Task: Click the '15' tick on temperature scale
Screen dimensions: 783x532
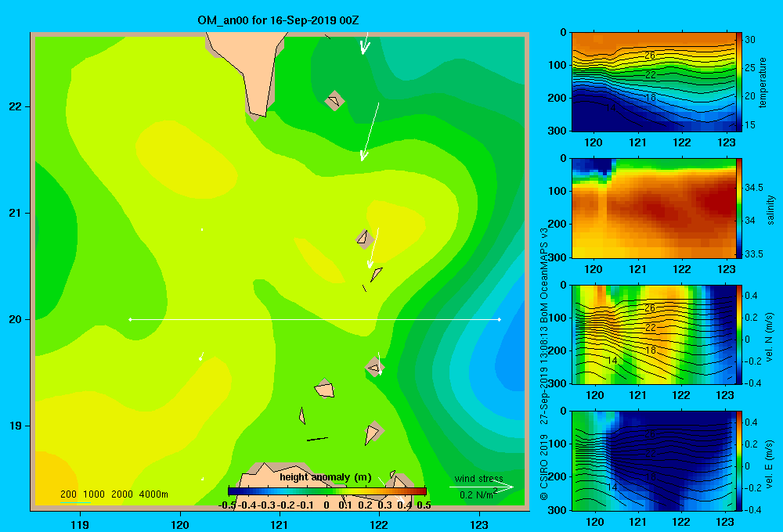Action: click(x=750, y=124)
